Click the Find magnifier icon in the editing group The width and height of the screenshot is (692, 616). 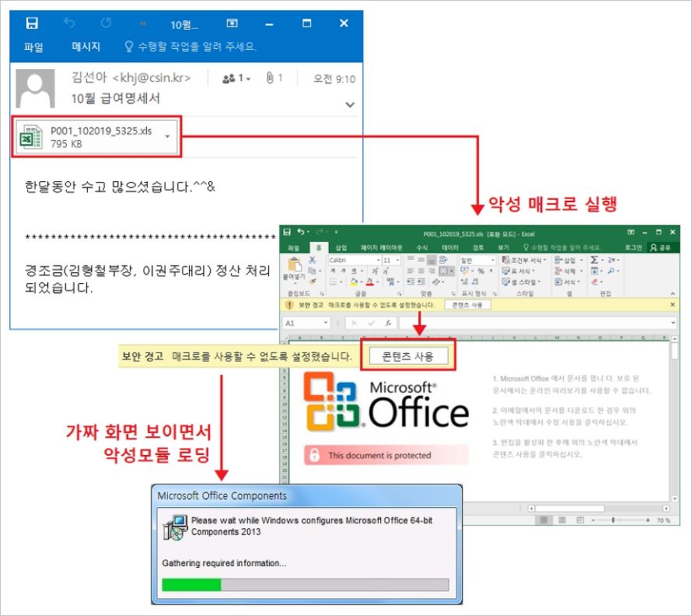pos(611,271)
